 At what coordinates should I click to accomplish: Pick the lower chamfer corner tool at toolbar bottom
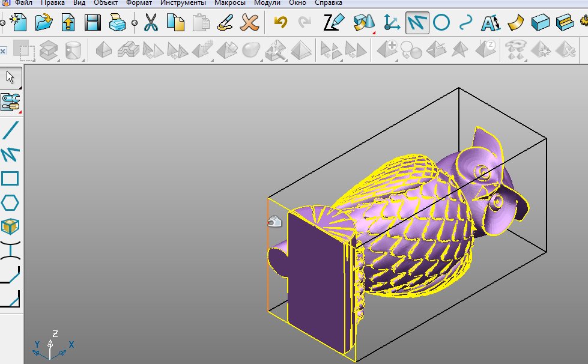pos(10,299)
